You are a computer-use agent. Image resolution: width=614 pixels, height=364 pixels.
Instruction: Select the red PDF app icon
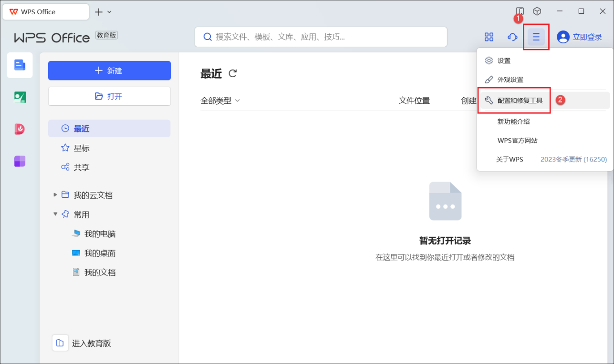tap(20, 129)
